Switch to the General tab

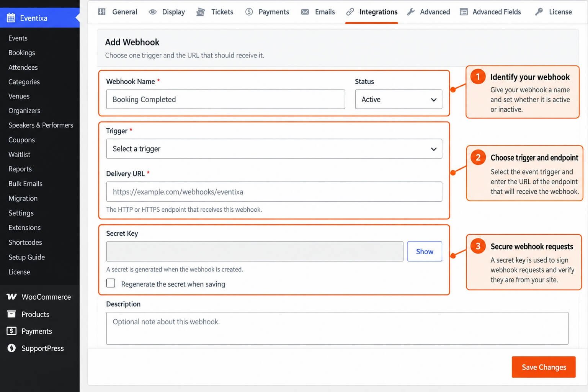point(118,12)
